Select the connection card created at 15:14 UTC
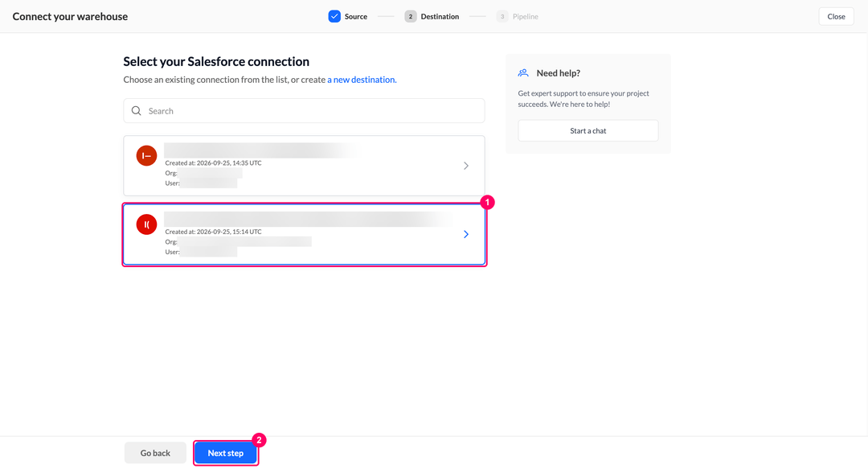 [x=304, y=235]
